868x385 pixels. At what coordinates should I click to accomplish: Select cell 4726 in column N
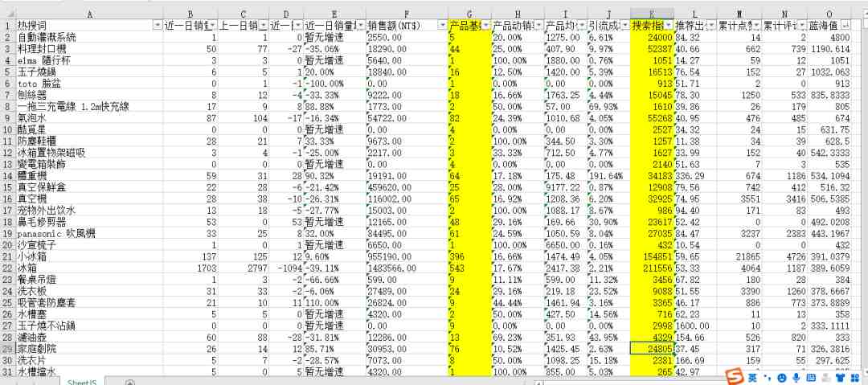click(x=784, y=256)
